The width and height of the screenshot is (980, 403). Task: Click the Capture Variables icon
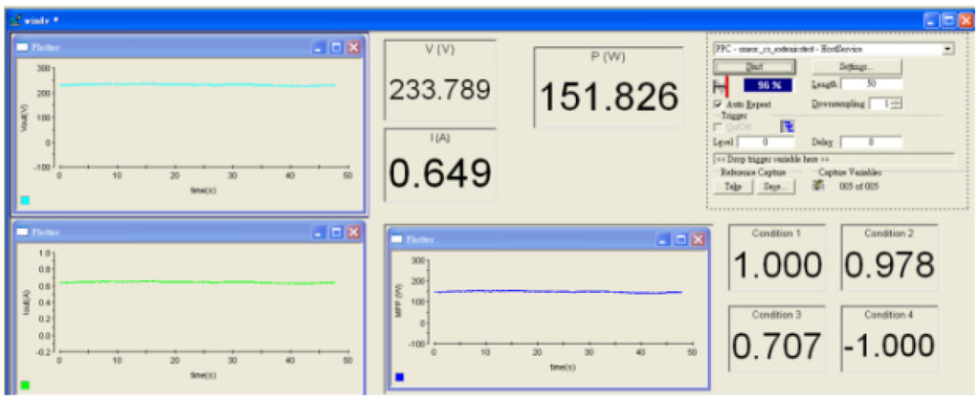pos(817,186)
